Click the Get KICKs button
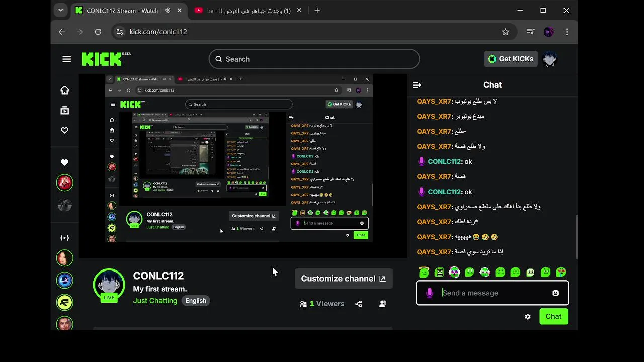644x362 pixels. point(511,59)
